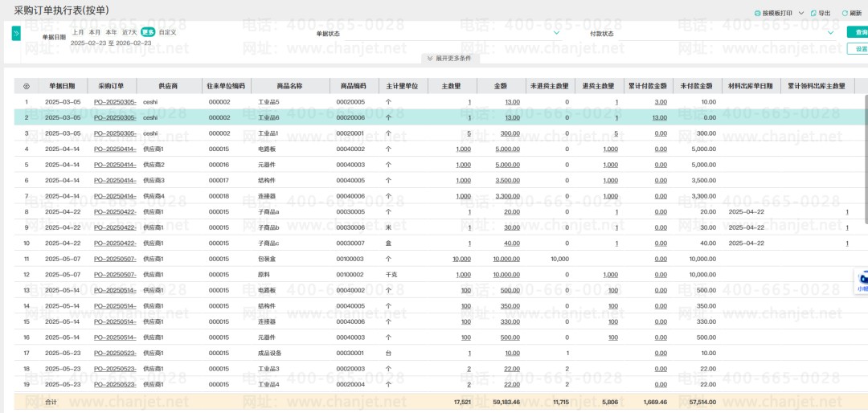868x413 pixels.
Task: Click 往来单位编码 000016 cell
Action: point(219,165)
